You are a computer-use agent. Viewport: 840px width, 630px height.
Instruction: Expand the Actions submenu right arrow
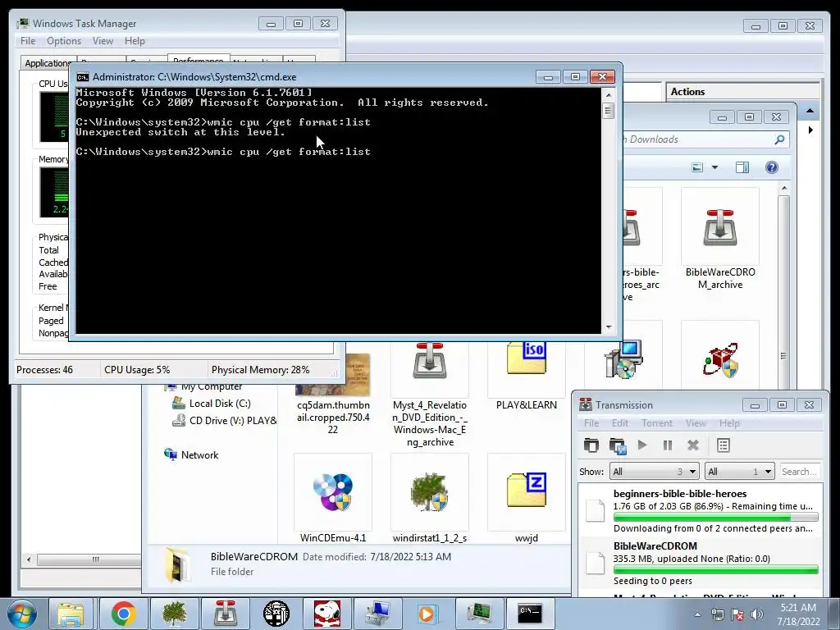[810, 130]
